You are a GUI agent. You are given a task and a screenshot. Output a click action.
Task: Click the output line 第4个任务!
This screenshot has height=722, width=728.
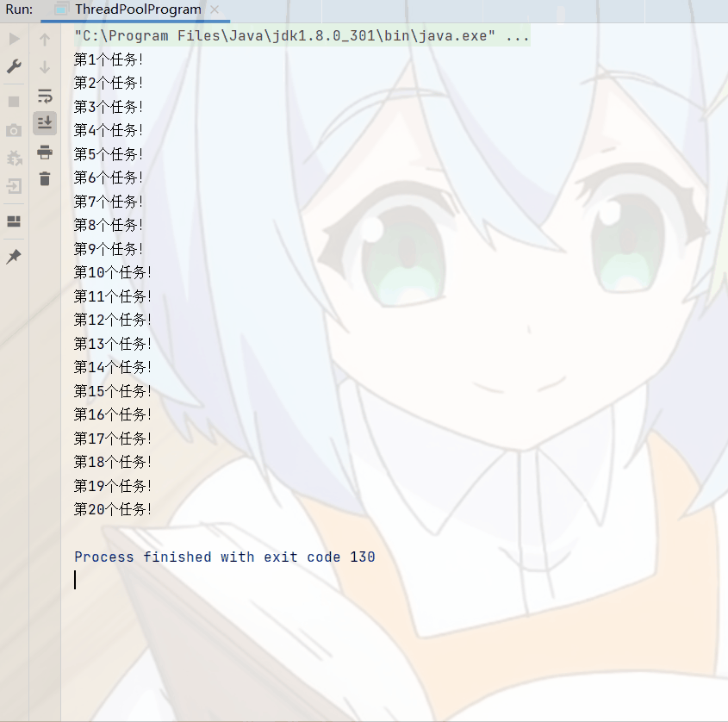pyautogui.click(x=109, y=130)
